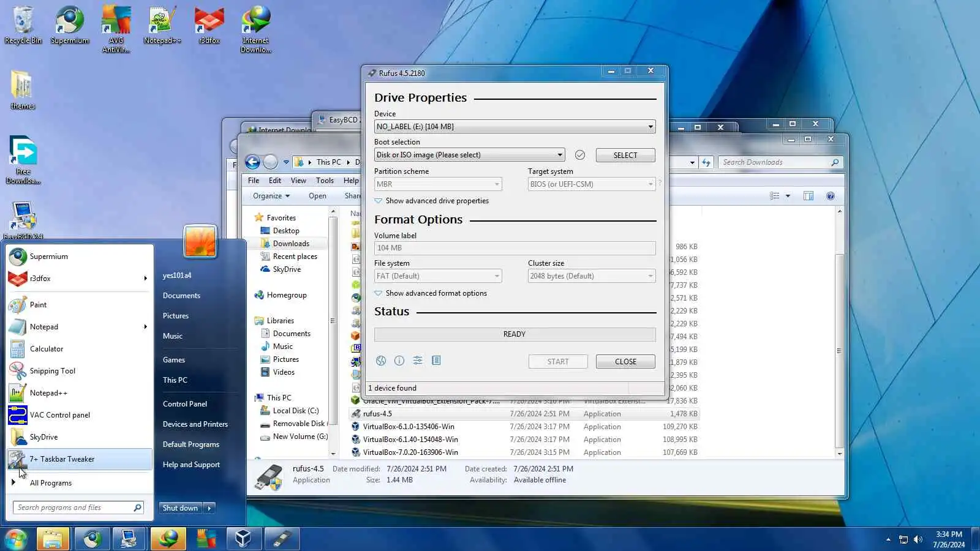Click the Explorer back arrow button
The width and height of the screenshot is (980, 551).
pos(252,162)
